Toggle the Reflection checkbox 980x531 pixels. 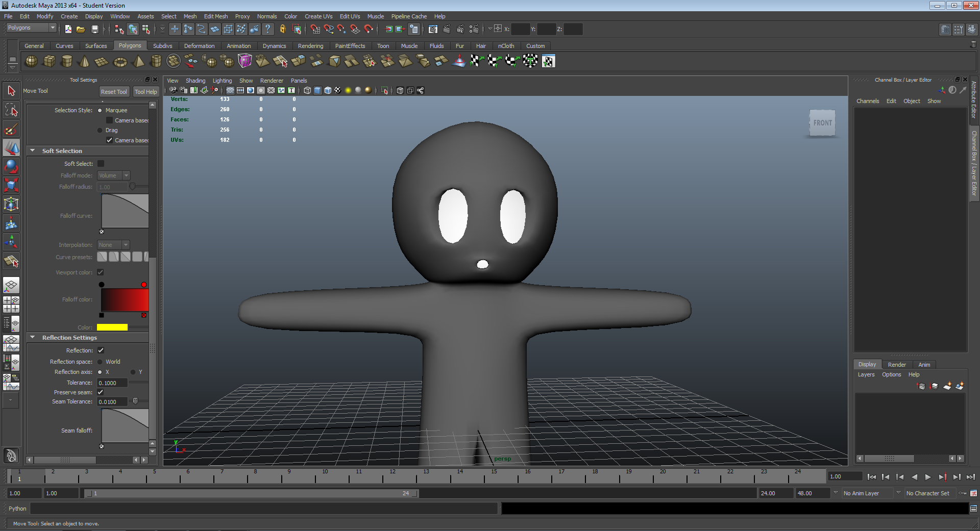[101, 350]
